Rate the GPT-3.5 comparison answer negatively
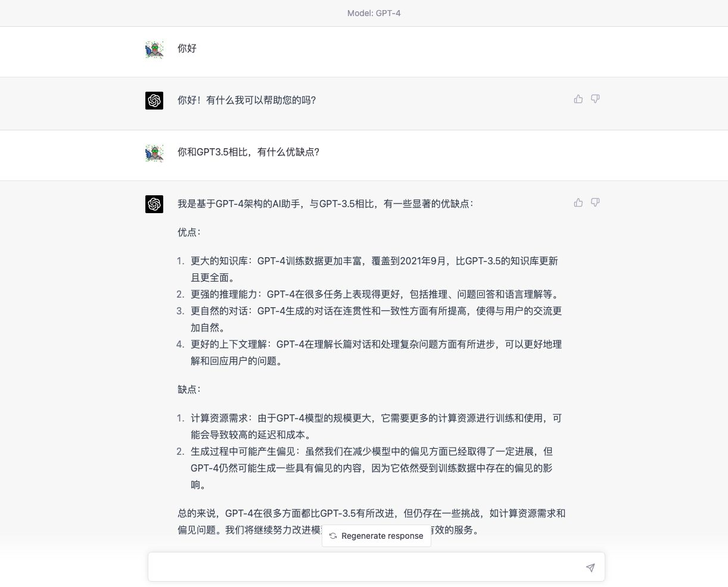This screenshot has height=587, width=728. (595, 202)
